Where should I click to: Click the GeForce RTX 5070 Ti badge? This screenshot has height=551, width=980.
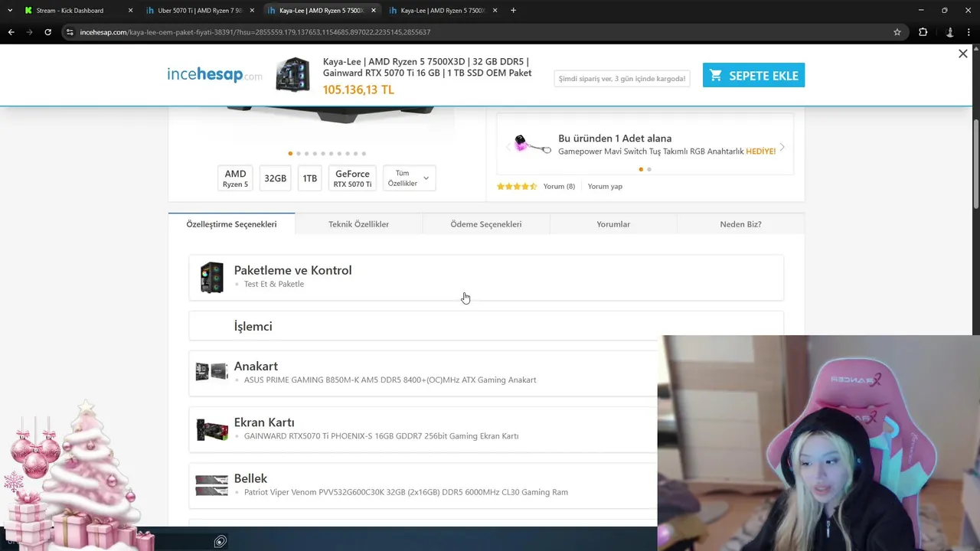click(x=352, y=178)
